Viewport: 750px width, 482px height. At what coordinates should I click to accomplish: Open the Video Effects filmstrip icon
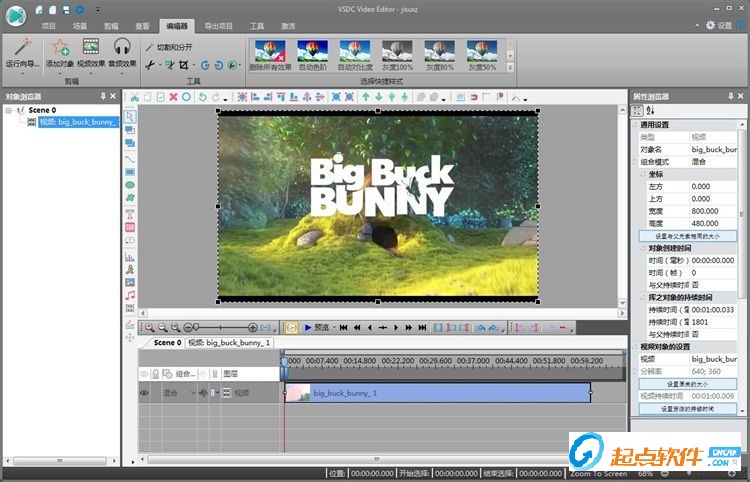(x=91, y=47)
